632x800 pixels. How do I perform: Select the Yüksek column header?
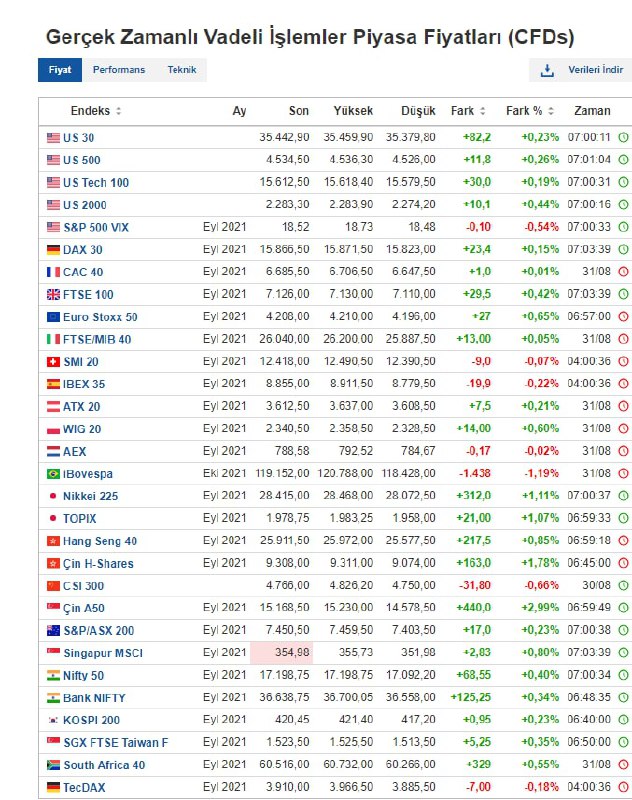[353, 111]
